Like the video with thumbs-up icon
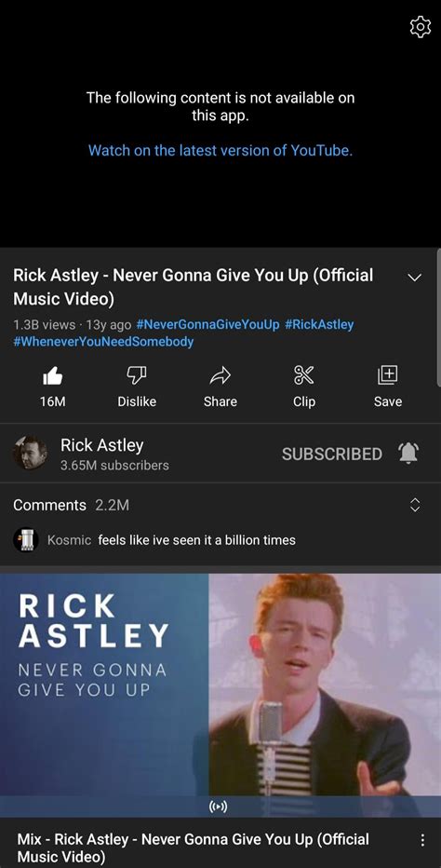Image resolution: width=441 pixels, height=868 pixels. [x=52, y=376]
